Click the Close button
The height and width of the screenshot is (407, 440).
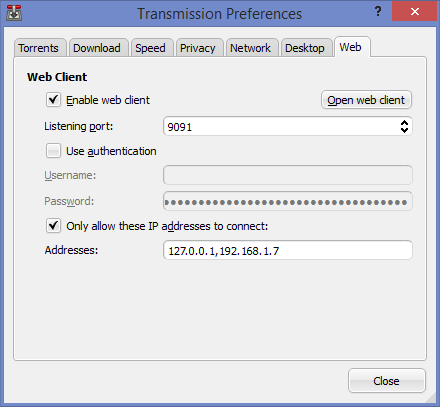click(387, 381)
